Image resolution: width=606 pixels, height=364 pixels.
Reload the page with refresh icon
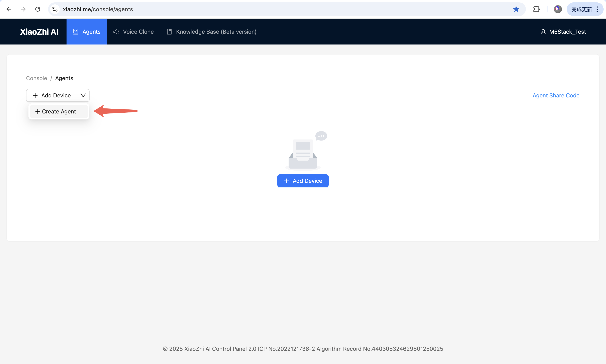[37, 9]
